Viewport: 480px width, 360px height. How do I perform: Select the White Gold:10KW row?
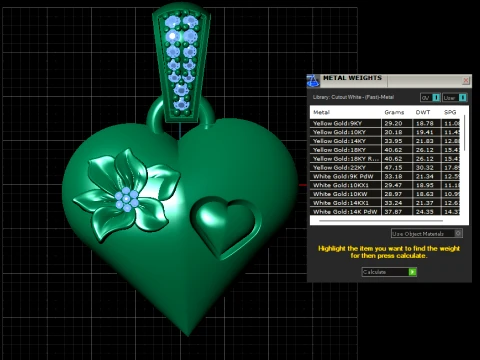coord(385,194)
